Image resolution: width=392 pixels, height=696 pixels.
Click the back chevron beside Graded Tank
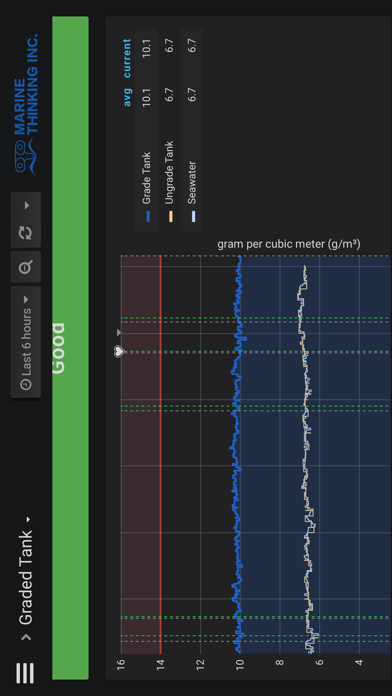[26, 637]
